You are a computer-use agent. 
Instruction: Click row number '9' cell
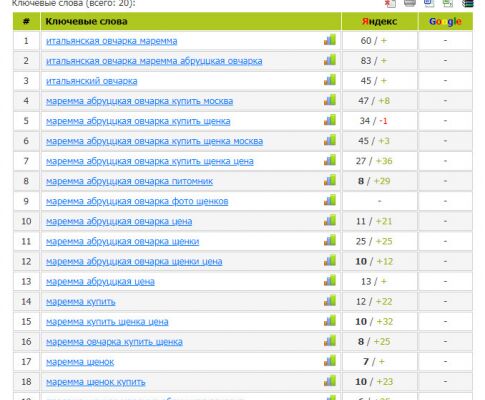pos(26,201)
